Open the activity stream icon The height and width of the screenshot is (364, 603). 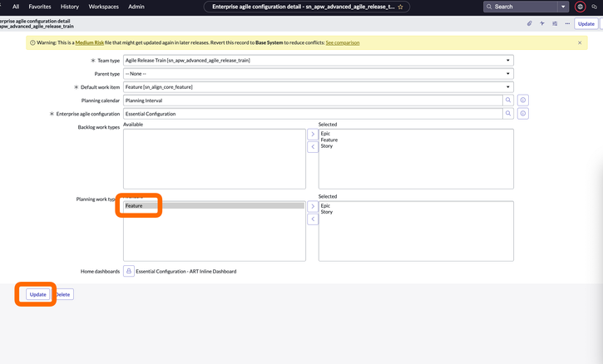pyautogui.click(x=542, y=23)
